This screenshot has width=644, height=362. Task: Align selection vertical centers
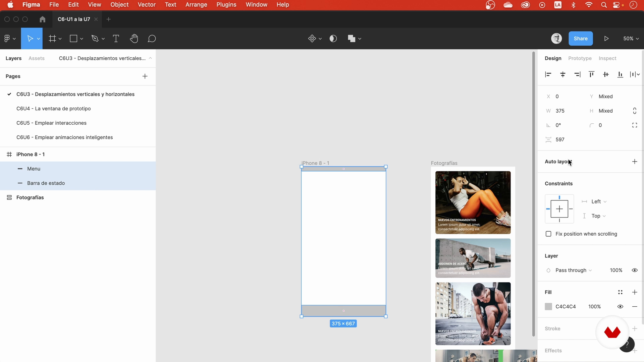coord(606,74)
